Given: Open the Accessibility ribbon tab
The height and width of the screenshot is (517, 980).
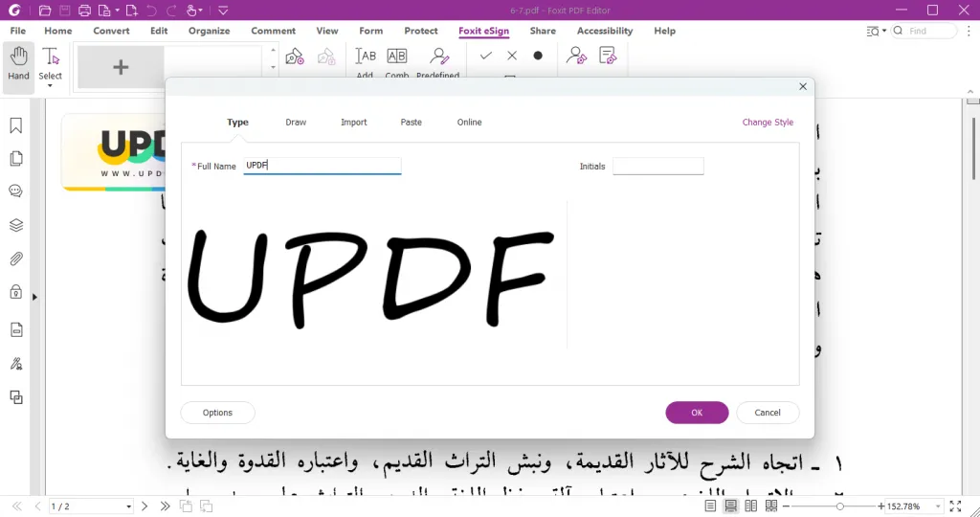Looking at the screenshot, I should coord(605,31).
